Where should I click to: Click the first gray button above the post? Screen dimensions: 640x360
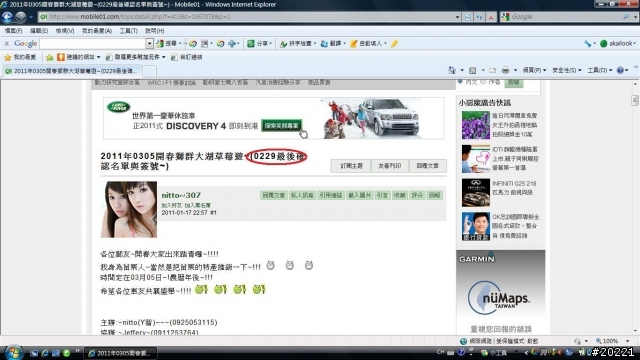click(x=351, y=166)
